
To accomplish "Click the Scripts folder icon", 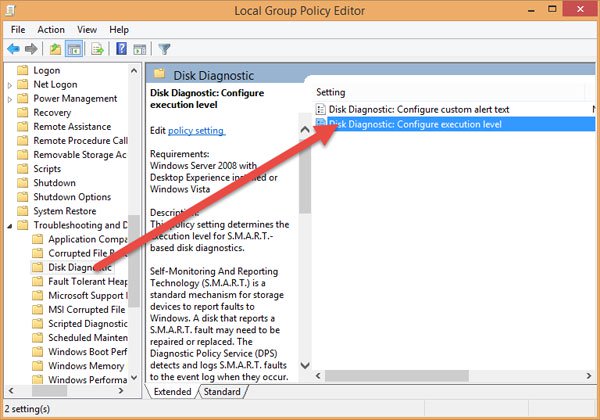I will point(23,169).
